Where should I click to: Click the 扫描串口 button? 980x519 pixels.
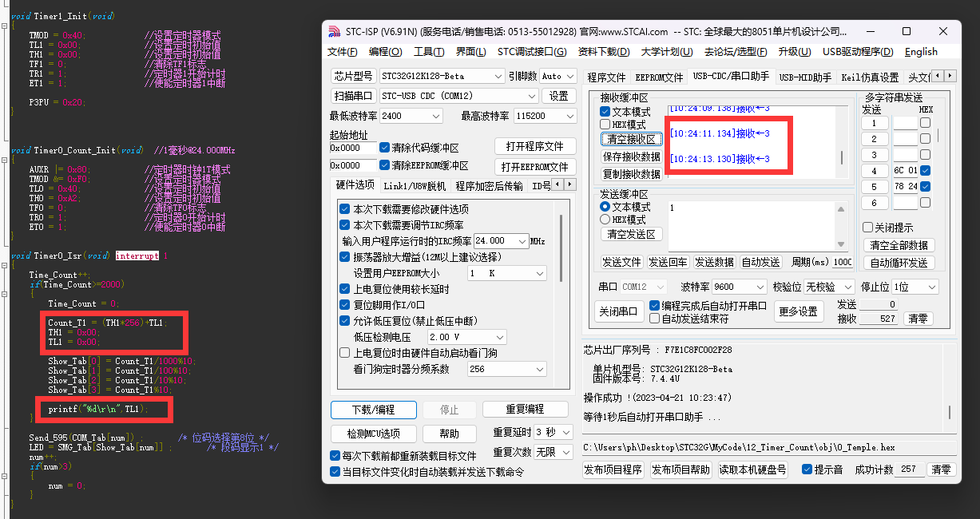[x=353, y=96]
